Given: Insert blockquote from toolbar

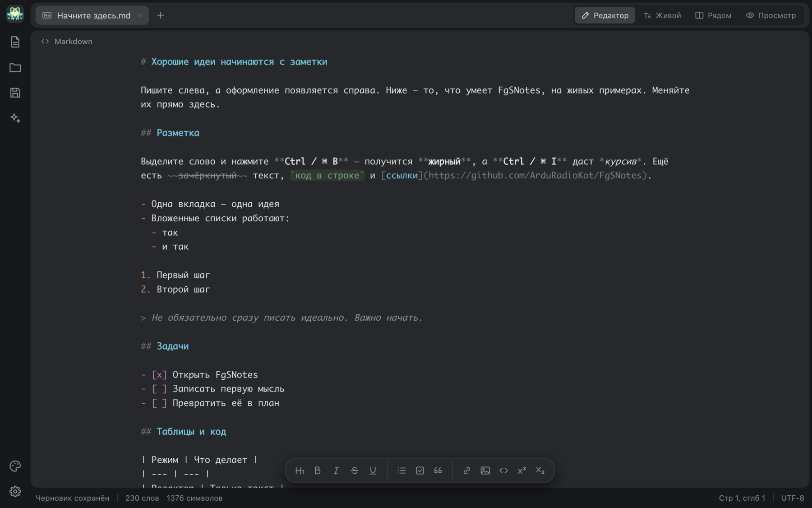Looking at the screenshot, I should click(x=438, y=471).
